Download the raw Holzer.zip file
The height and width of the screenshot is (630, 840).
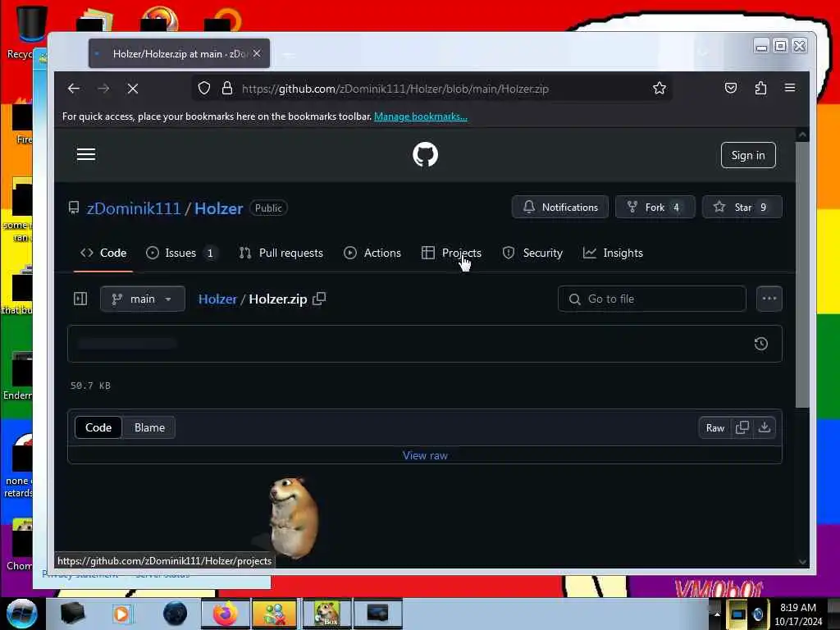pyautogui.click(x=765, y=427)
